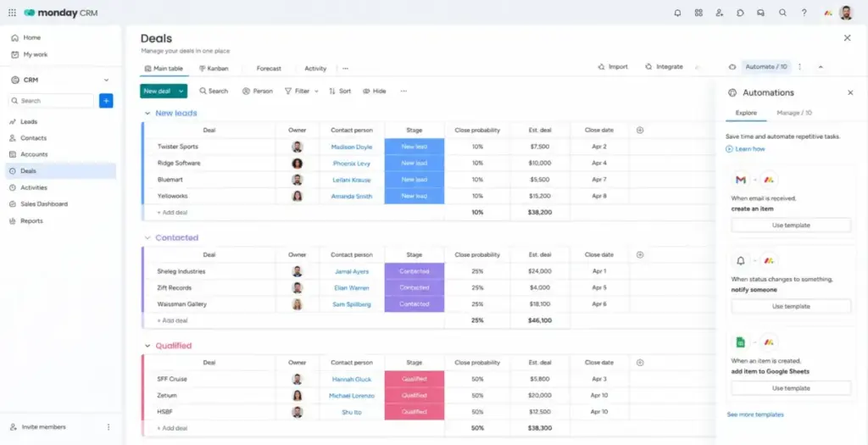Switch to the Activity tab
This screenshot has width=868, height=445.
click(x=315, y=69)
